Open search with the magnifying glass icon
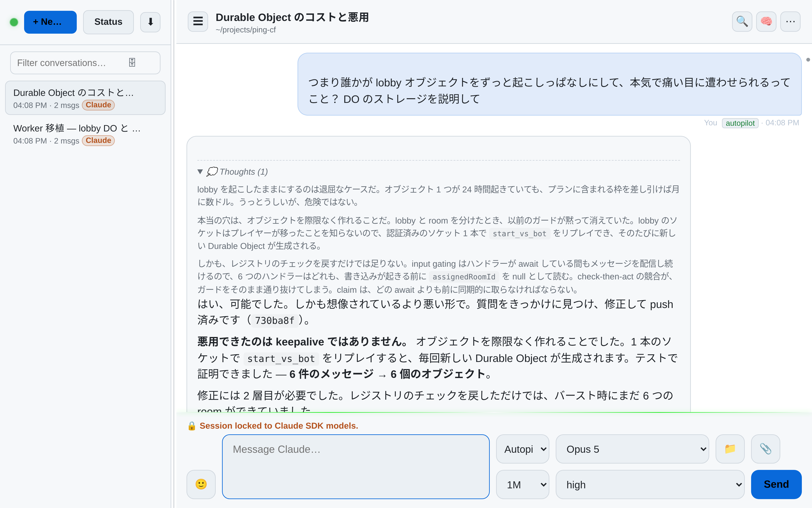The width and height of the screenshot is (812, 508). coord(742,22)
